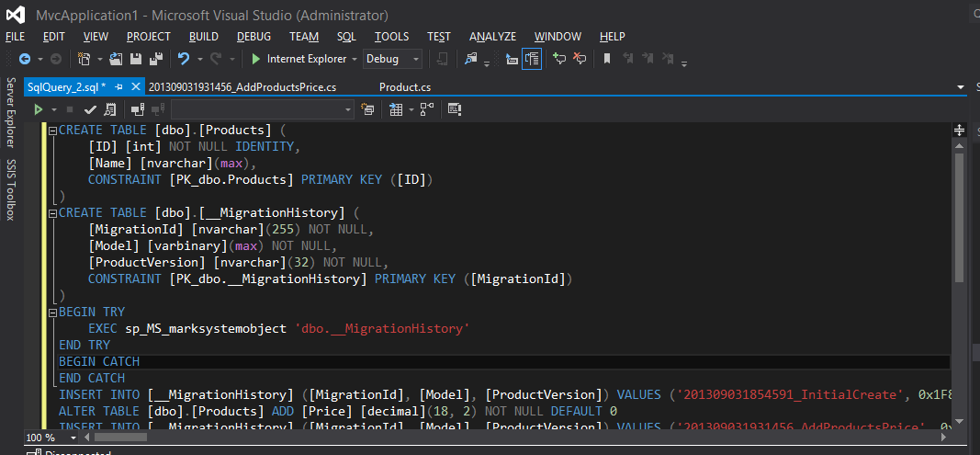The width and height of the screenshot is (980, 455).
Task: Open the TOOLS menu
Action: pos(392,37)
